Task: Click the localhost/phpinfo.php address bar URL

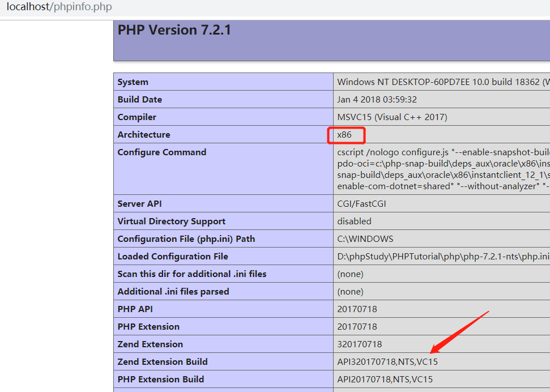Action: pyautogui.click(x=59, y=7)
